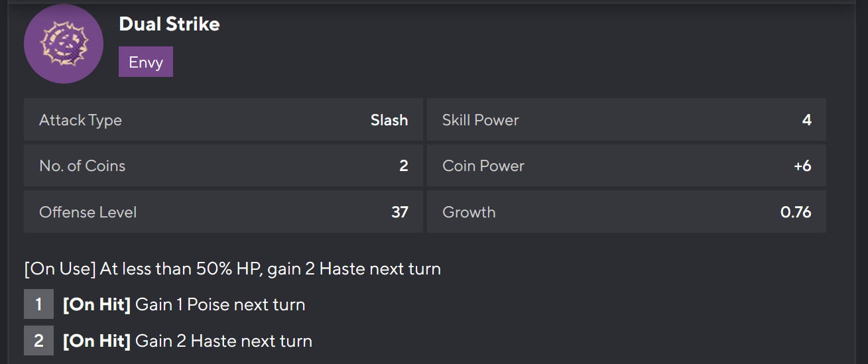Click the Coin Power value +6
Image resolution: width=868 pixels, height=364 pixels.
pos(802,166)
